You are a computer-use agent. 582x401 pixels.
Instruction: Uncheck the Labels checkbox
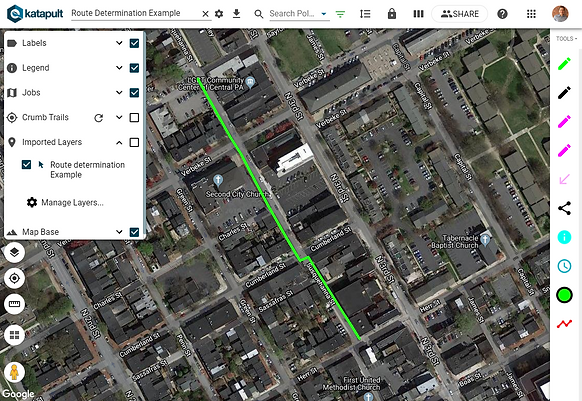click(134, 43)
